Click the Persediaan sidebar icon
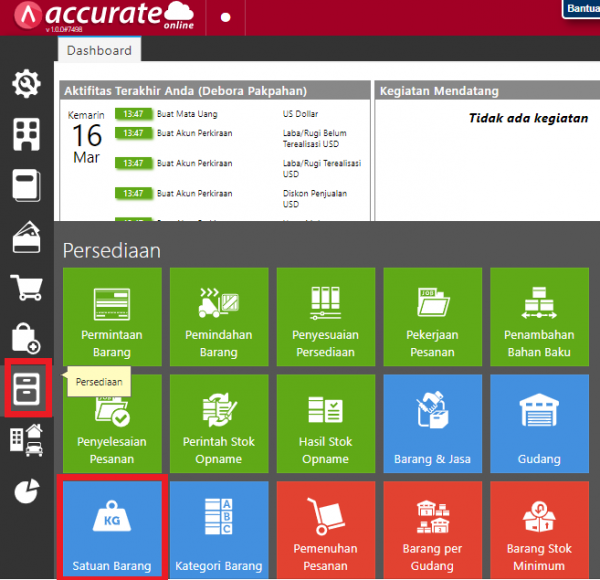Image resolution: width=600 pixels, height=580 pixels. pos(26,387)
